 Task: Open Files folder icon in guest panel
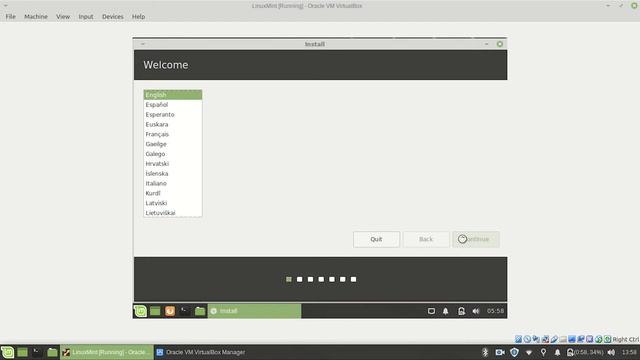[x=200, y=311]
